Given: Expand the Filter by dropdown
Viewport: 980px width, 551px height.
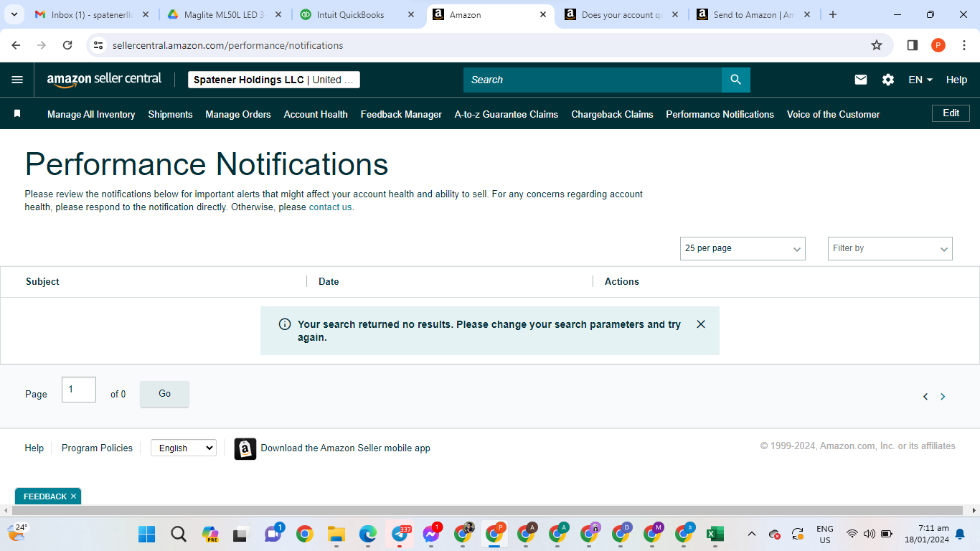Looking at the screenshot, I should pos(890,248).
